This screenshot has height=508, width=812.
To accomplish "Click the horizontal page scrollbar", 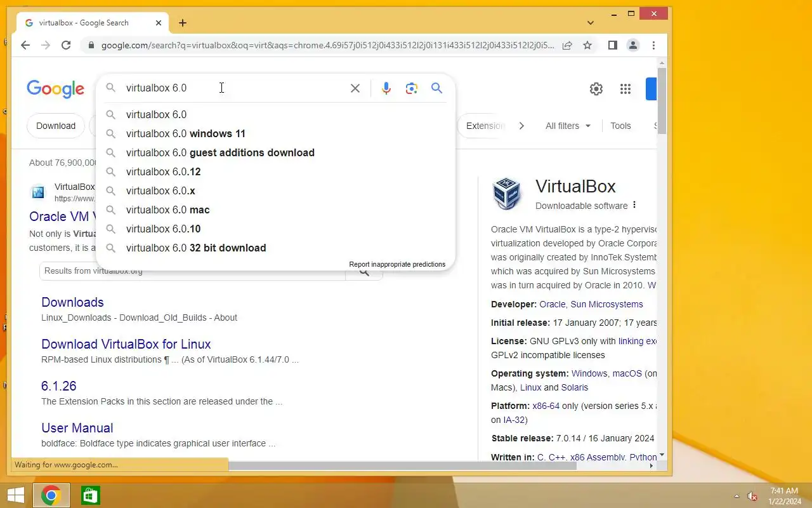I will point(402,466).
